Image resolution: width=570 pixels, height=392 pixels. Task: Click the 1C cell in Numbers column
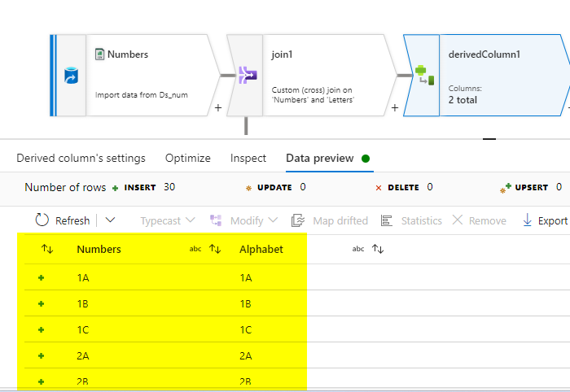tap(83, 329)
